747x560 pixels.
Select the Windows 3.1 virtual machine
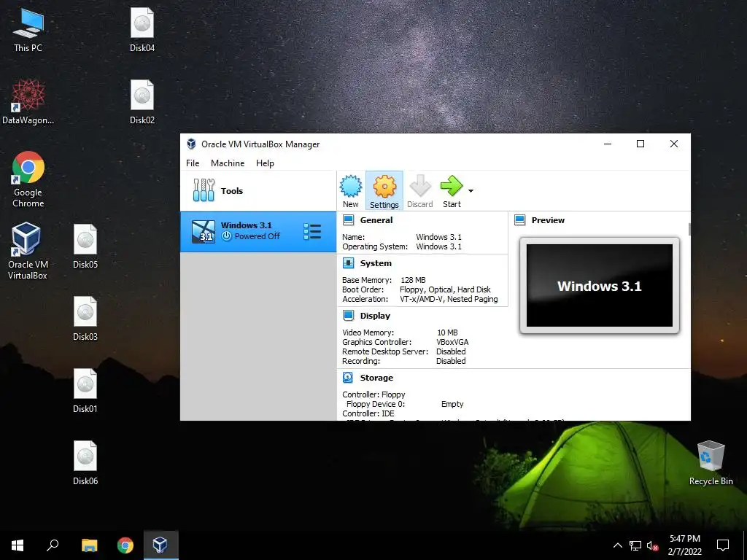pyautogui.click(x=258, y=231)
